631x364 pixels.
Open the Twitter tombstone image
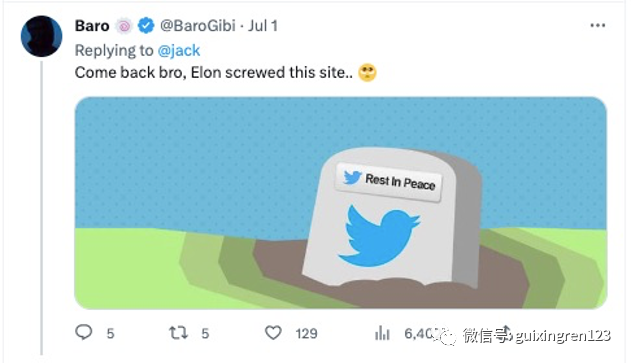point(340,203)
